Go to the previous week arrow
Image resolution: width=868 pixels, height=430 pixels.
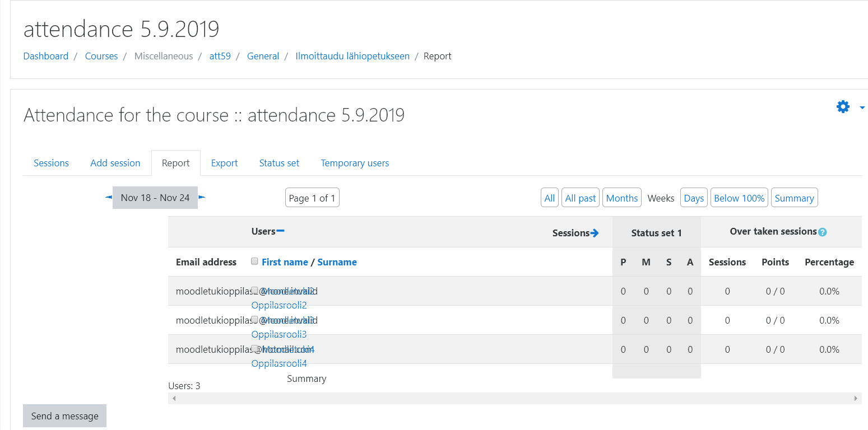pos(108,197)
